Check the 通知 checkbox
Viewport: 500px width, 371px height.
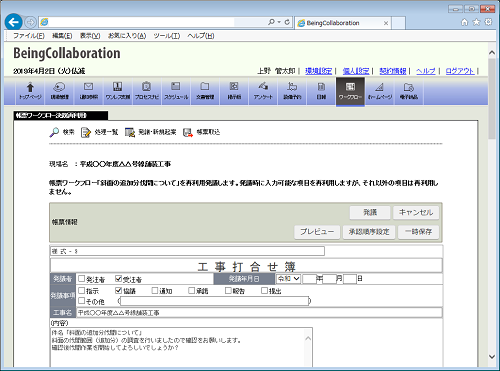(155, 290)
